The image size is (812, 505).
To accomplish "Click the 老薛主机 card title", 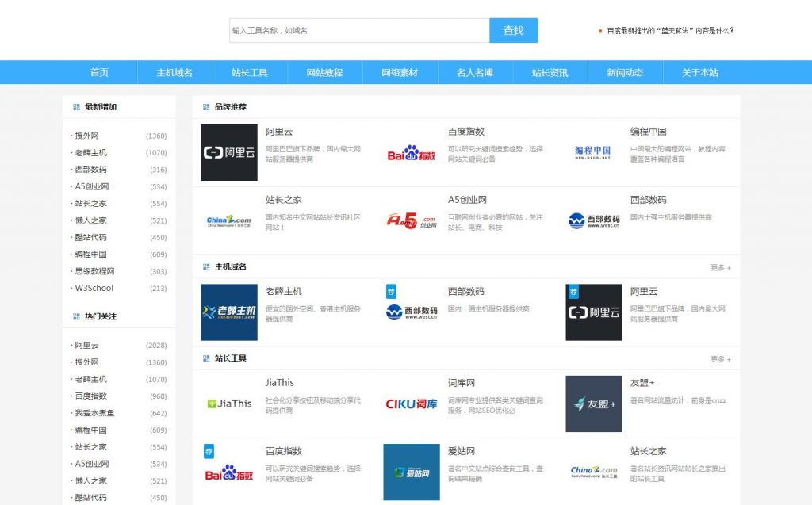I will tap(284, 291).
